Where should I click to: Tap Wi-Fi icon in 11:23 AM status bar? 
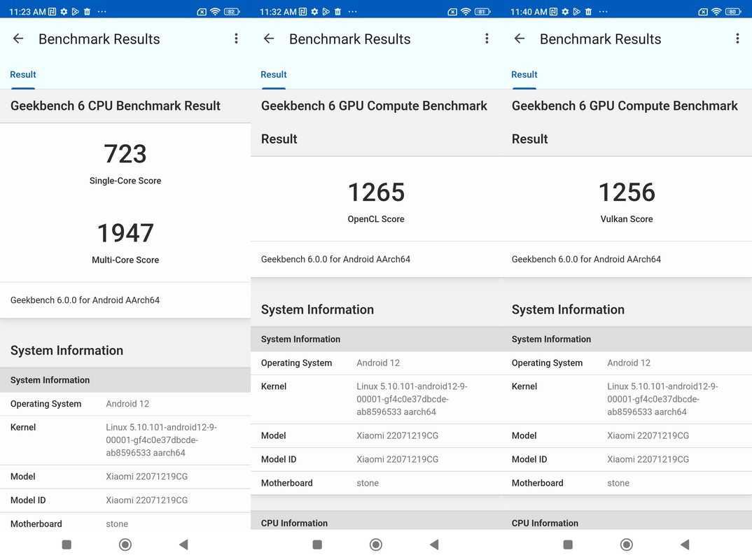[216, 11]
